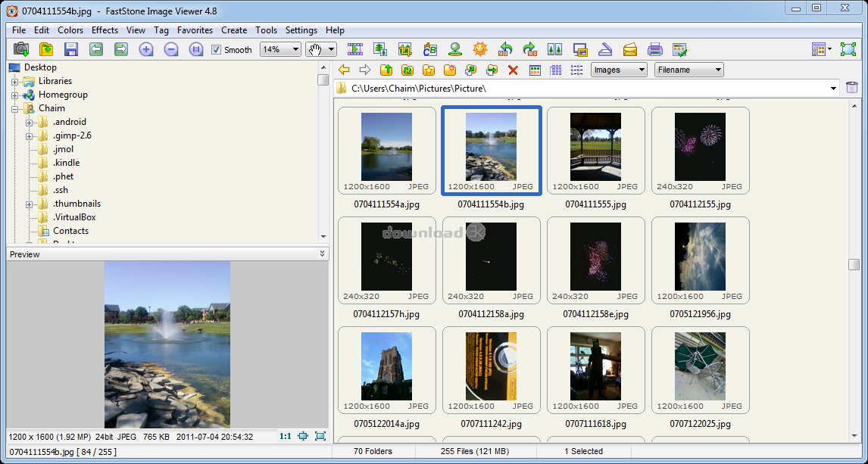Click the Actual Size 1:1 toolbar icon

196,49
